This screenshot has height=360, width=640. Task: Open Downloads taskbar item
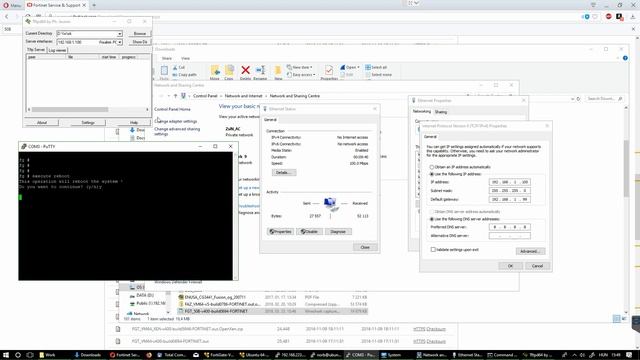click(x=87, y=355)
